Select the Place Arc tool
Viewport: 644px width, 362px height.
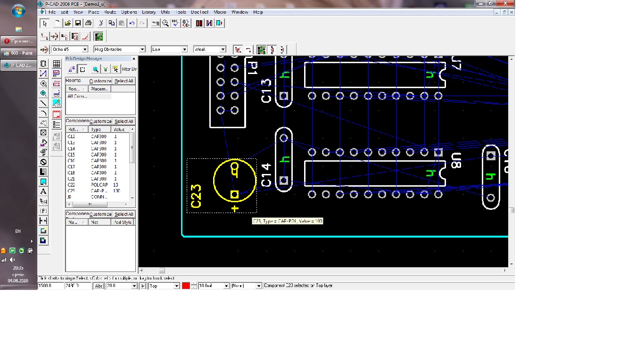coord(43,113)
